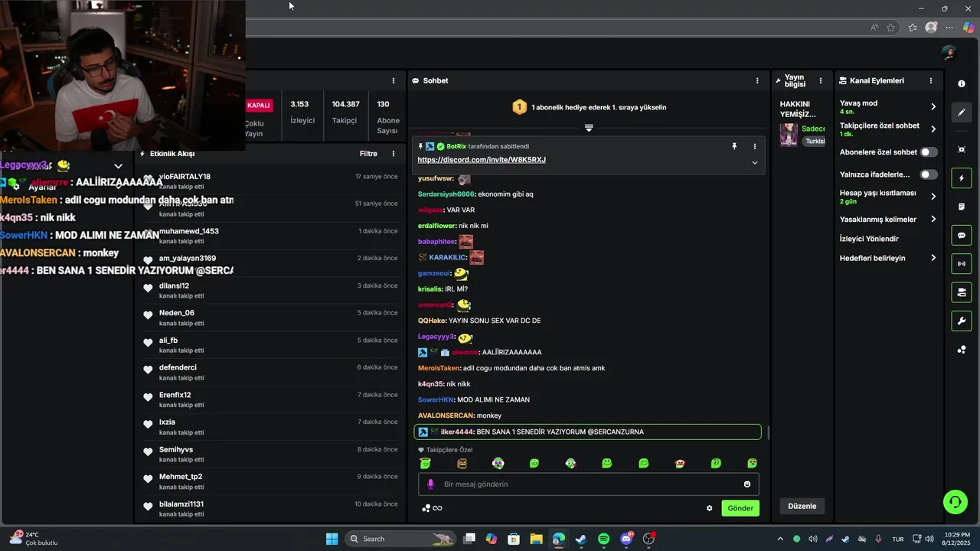Open Steam from the taskbar
Screen dimensions: 980x551
pyautogui.click(x=581, y=539)
